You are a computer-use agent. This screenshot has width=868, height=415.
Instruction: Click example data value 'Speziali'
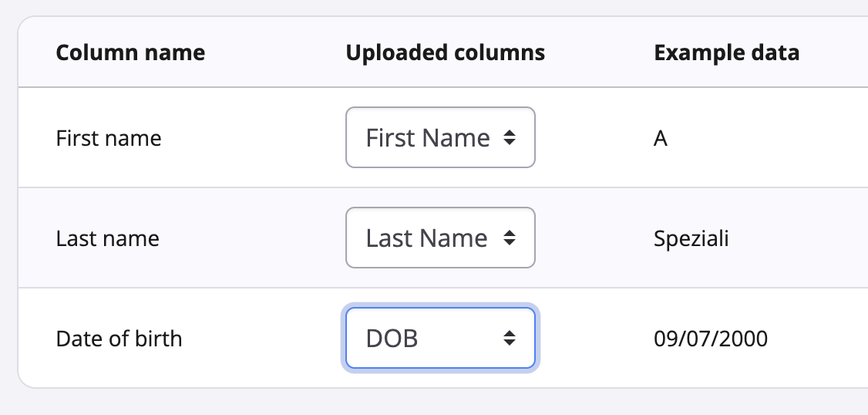[x=691, y=238]
